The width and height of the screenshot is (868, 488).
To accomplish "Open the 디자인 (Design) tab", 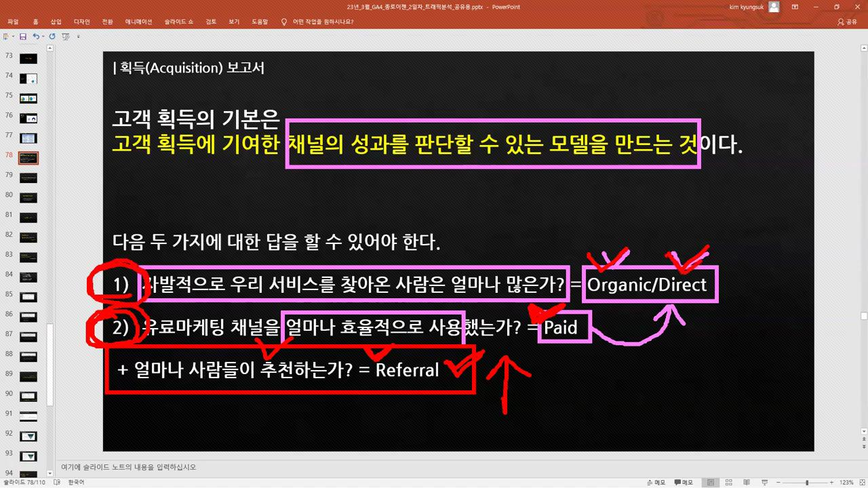I will [x=81, y=22].
